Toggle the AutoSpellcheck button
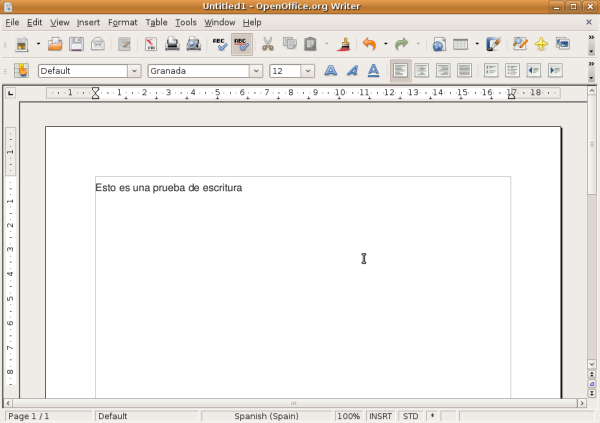This screenshot has height=423, width=600. (x=241, y=44)
